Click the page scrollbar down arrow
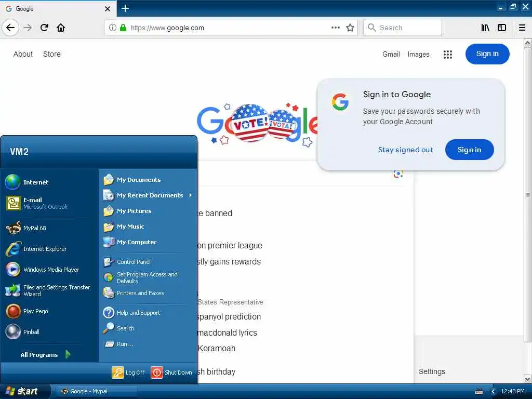This screenshot has height=399, width=532. click(528, 379)
